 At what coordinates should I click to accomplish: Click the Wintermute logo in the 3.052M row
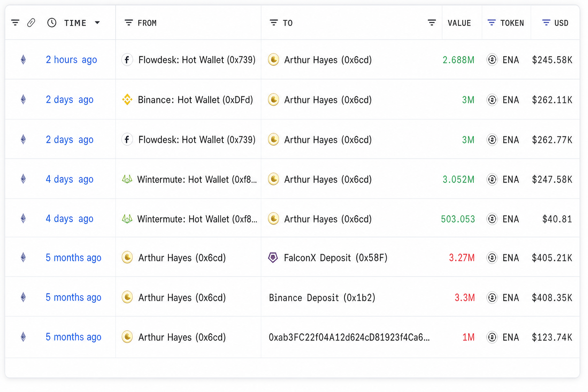click(x=127, y=179)
